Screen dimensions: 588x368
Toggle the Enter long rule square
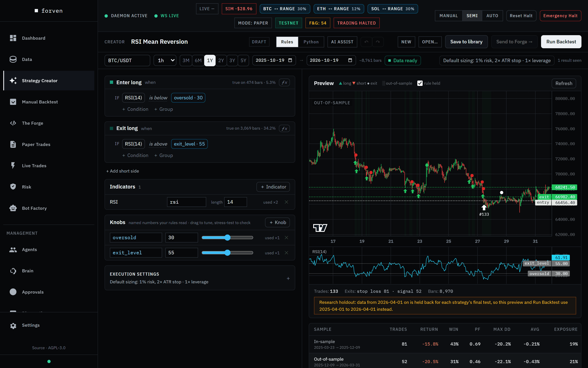pyautogui.click(x=111, y=82)
